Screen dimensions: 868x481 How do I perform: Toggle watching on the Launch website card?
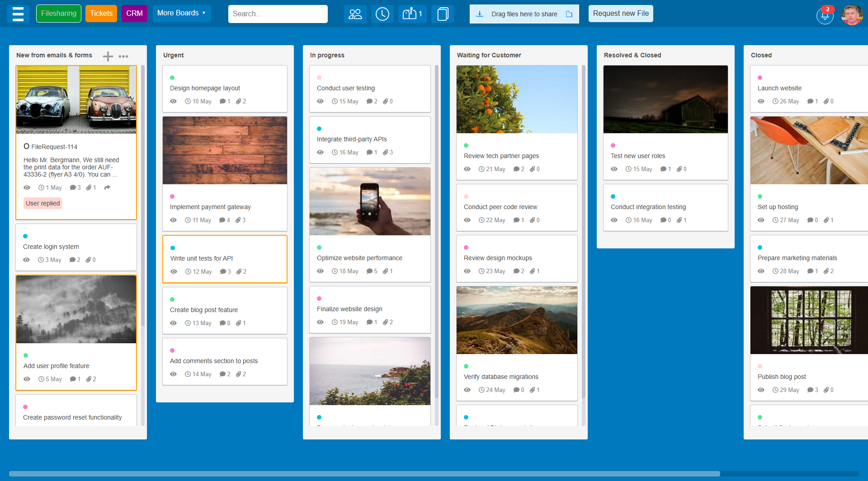click(761, 101)
